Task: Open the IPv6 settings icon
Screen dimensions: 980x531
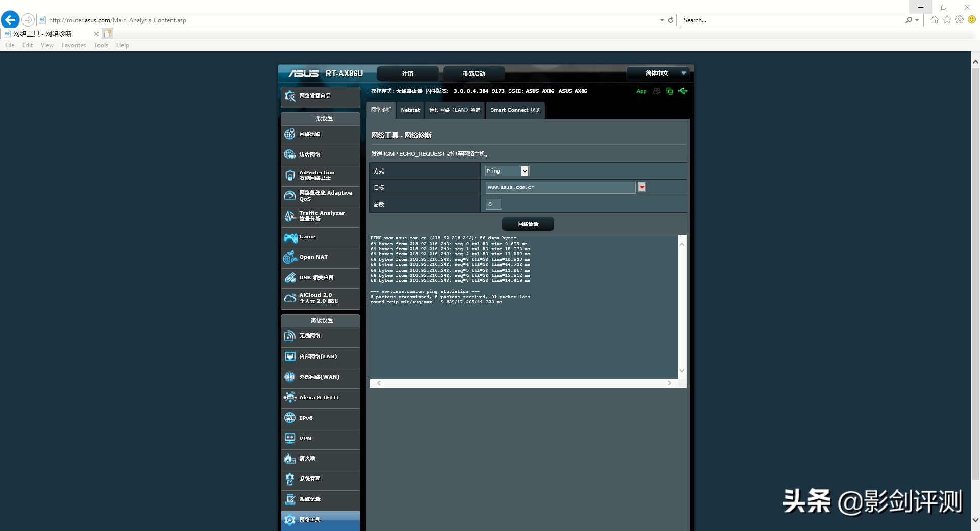Action: point(290,418)
